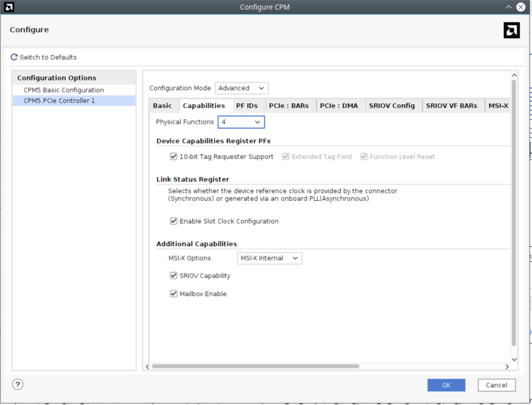Click the Switch to Defaults refresh icon
The image size is (532, 405).
[14, 57]
